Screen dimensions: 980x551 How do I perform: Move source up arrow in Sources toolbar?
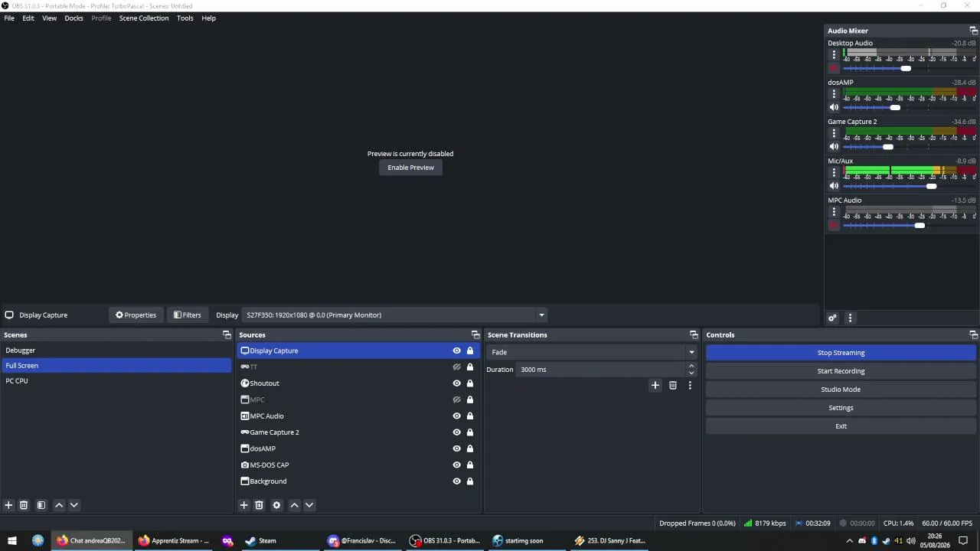[x=294, y=505]
